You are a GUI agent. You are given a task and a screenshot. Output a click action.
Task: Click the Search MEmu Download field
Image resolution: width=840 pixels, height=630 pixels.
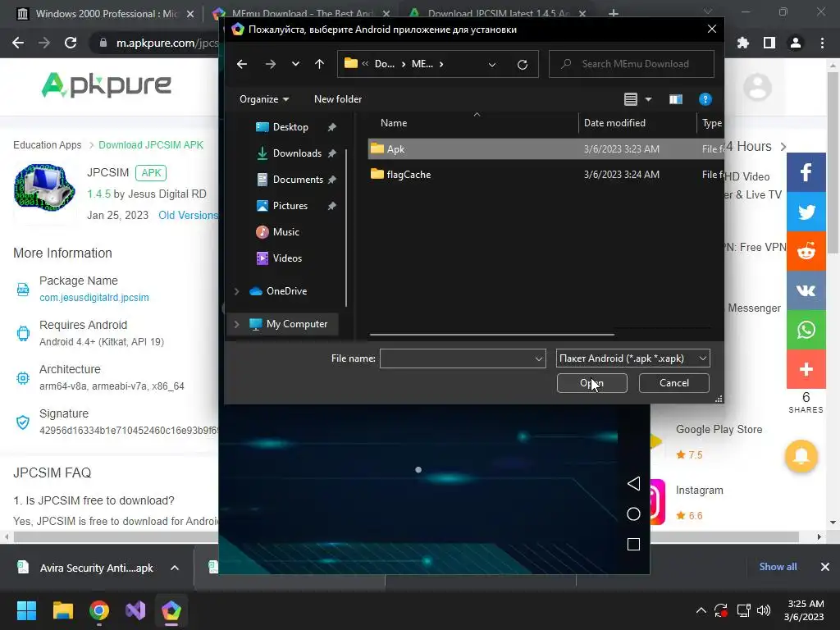pyautogui.click(x=632, y=64)
